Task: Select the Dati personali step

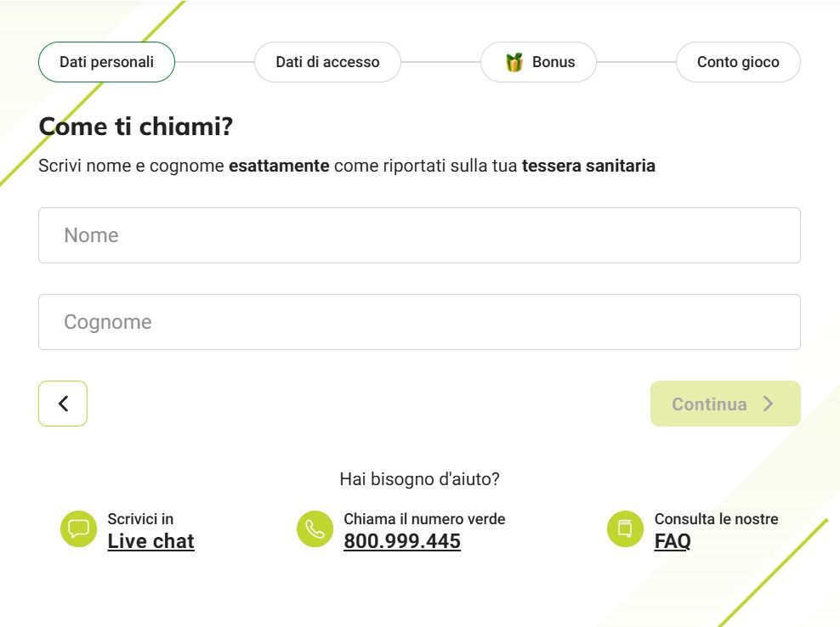Action: pyautogui.click(x=105, y=61)
